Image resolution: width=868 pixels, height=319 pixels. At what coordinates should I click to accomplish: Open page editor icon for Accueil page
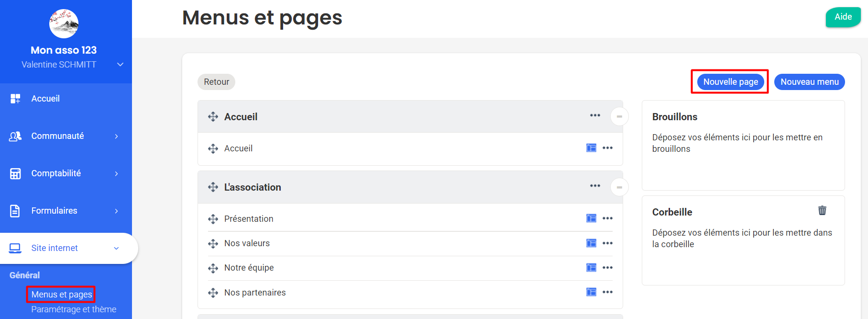[591, 148]
